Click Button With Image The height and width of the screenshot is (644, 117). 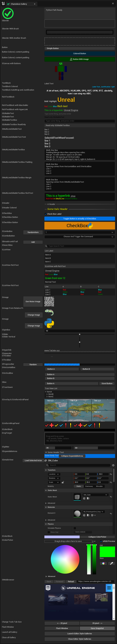(80, 59)
